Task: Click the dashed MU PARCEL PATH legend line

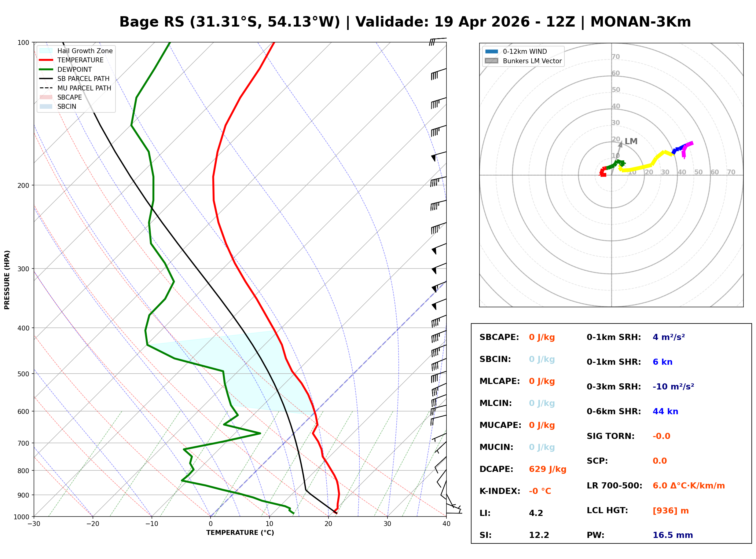Action: click(x=46, y=88)
